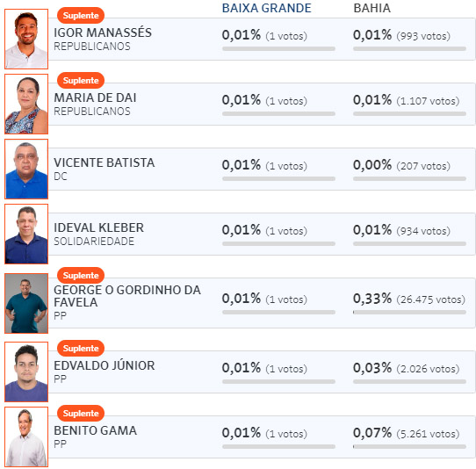This screenshot has width=476, height=469.
Task: Open Maria de Dai candidate photo
Action: tap(26, 104)
